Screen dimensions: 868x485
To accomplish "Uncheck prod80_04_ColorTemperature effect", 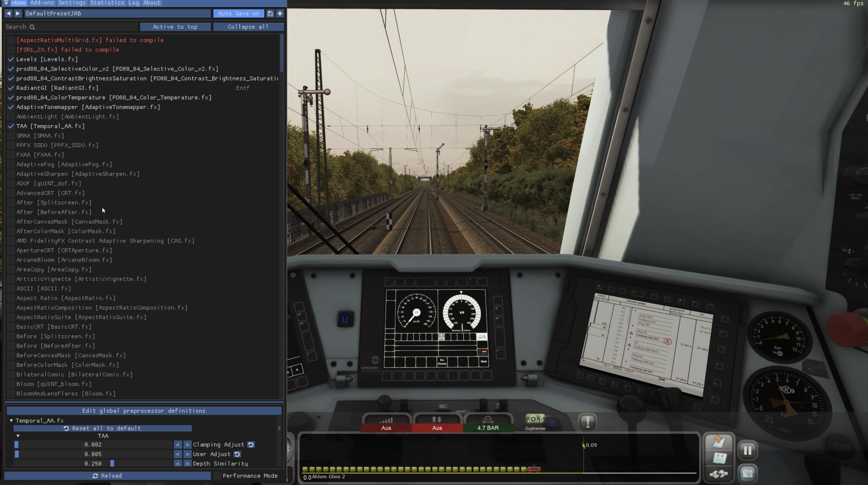I will tap(11, 97).
